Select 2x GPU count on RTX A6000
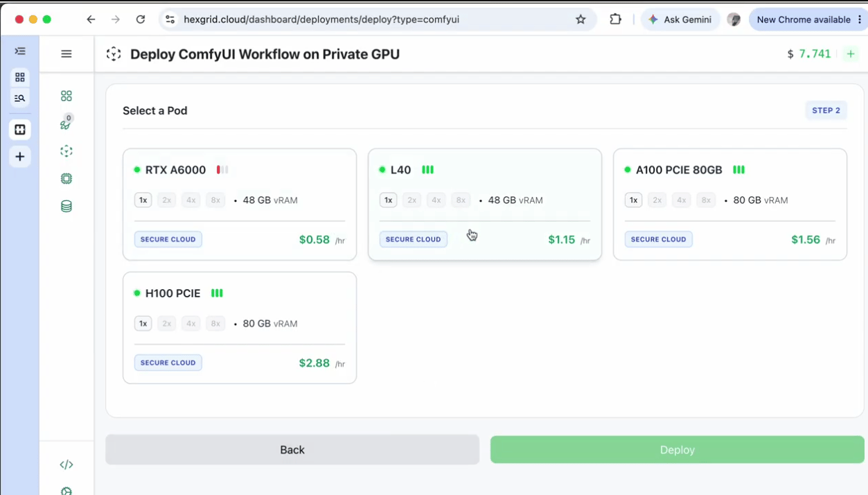The image size is (868, 495). click(167, 200)
